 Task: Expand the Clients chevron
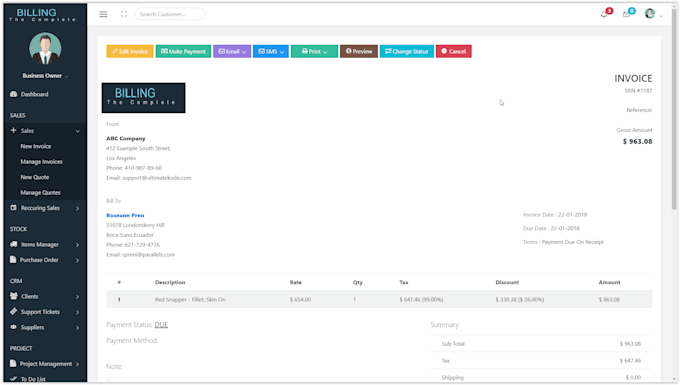pos(78,297)
